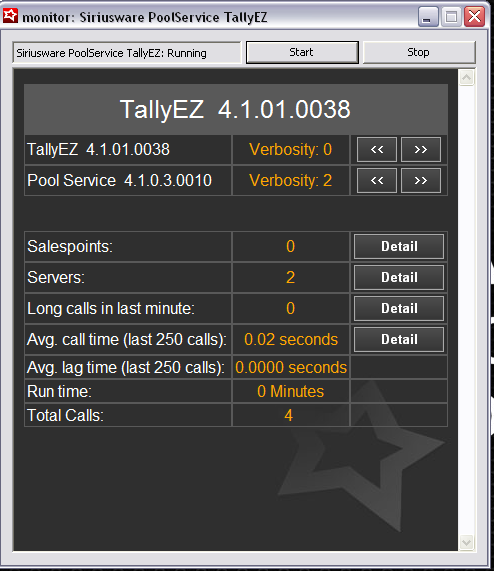494x571 pixels.
Task: Maximize the monitor window
Action: pos(451,17)
